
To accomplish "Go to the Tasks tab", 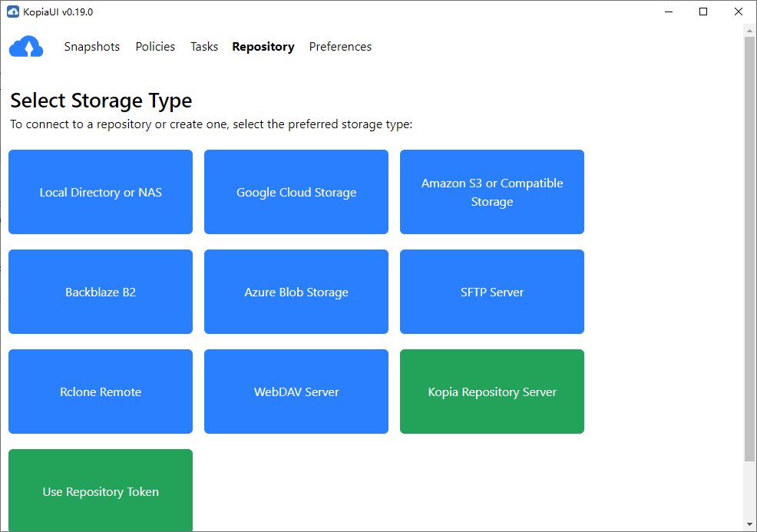I will [204, 47].
